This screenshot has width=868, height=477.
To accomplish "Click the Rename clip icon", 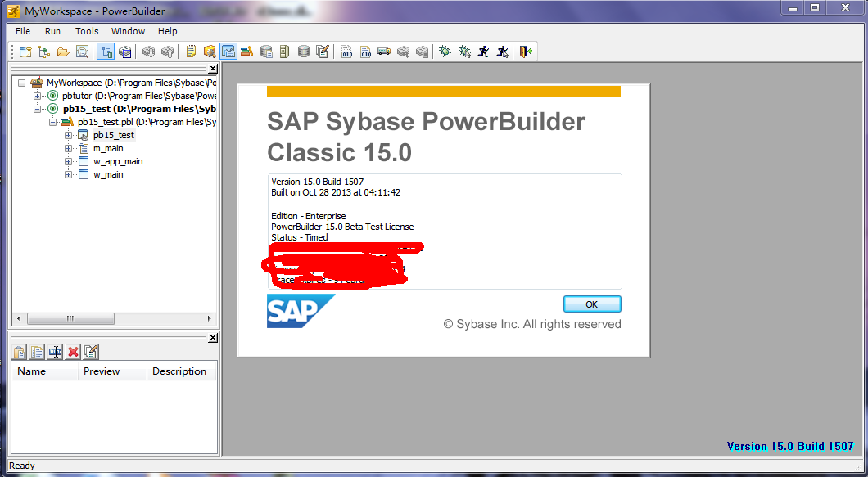I will click(x=56, y=351).
